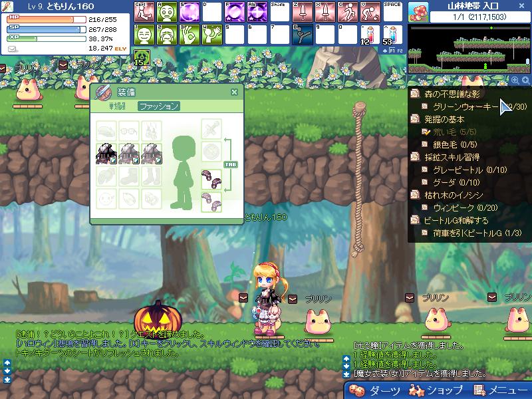Switch to the 戦闘 equipment tab
Screen dimensions: 532x399
pos(118,106)
